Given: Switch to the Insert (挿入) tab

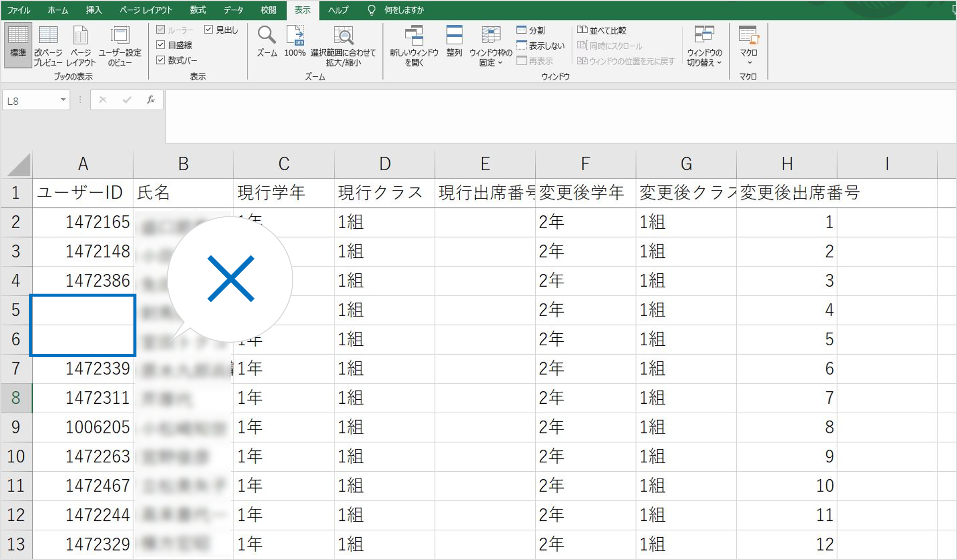Looking at the screenshot, I should (93, 10).
